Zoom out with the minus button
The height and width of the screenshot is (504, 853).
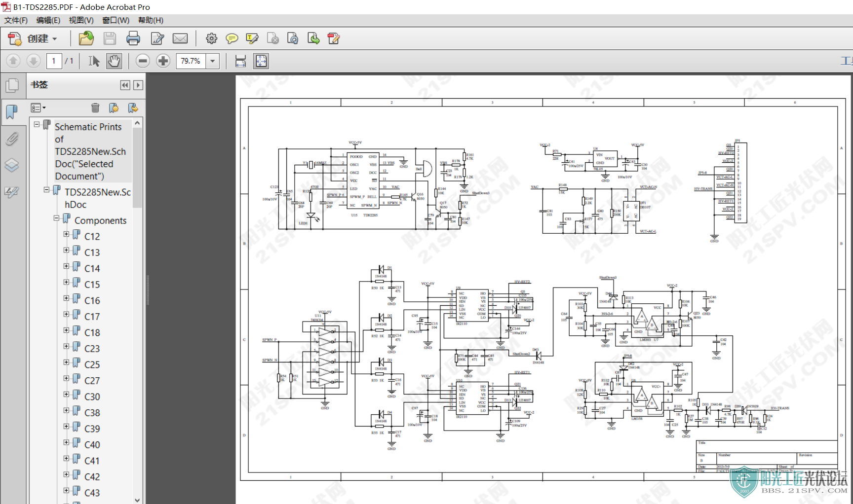pyautogui.click(x=143, y=61)
